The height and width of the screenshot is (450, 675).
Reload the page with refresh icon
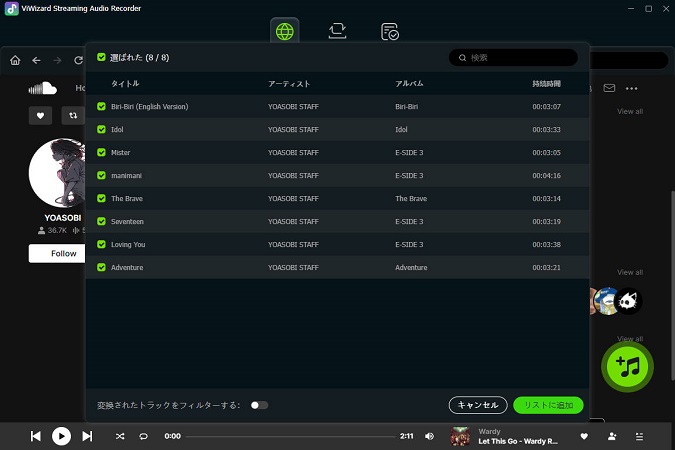coord(78,60)
